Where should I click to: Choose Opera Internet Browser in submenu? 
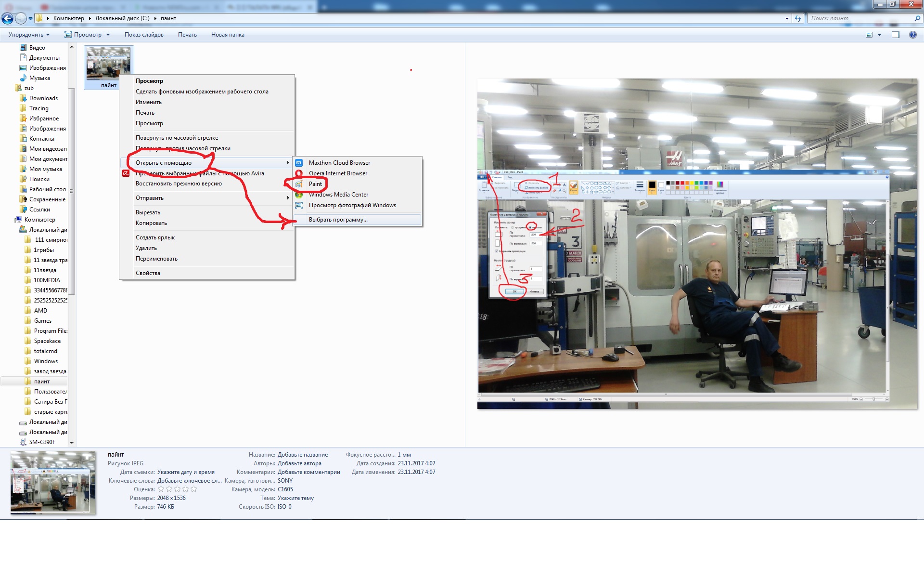tap(338, 173)
